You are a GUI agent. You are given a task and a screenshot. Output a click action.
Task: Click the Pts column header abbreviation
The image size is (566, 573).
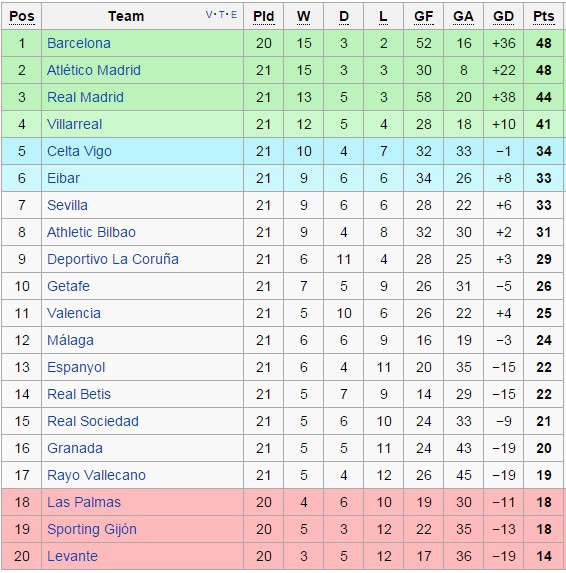tap(544, 16)
